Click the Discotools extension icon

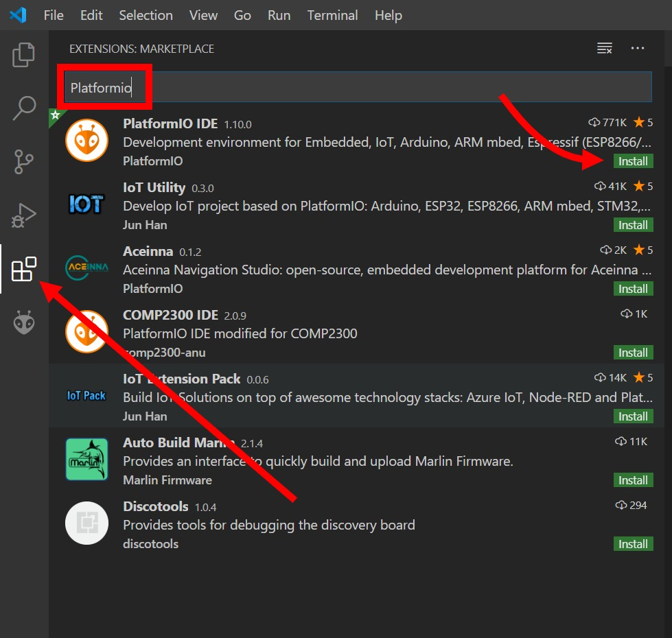tap(86, 523)
